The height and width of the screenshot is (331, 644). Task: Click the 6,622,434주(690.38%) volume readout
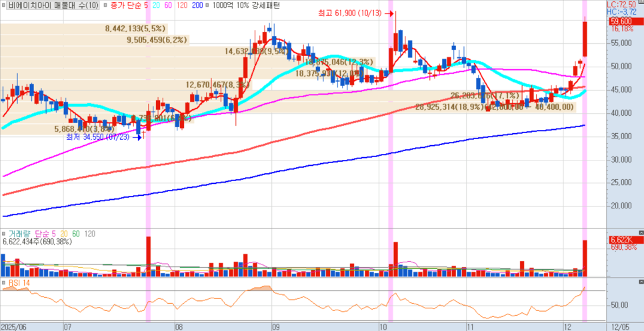[38, 242]
